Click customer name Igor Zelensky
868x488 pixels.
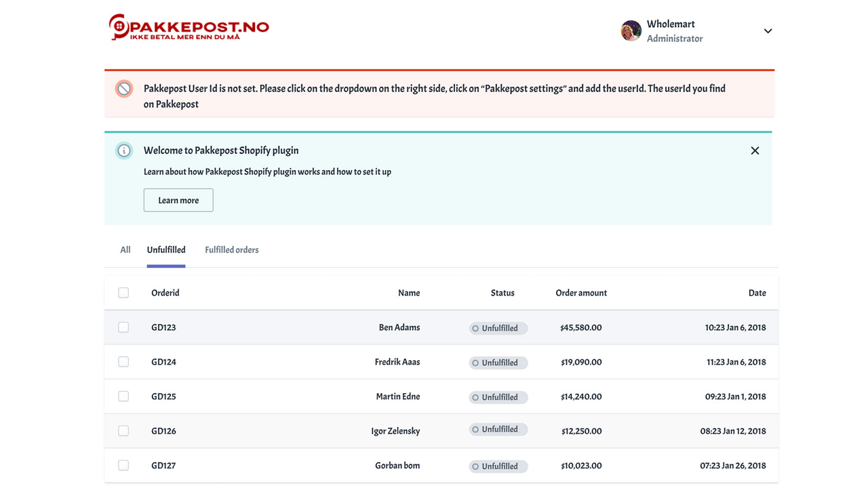[395, 431]
